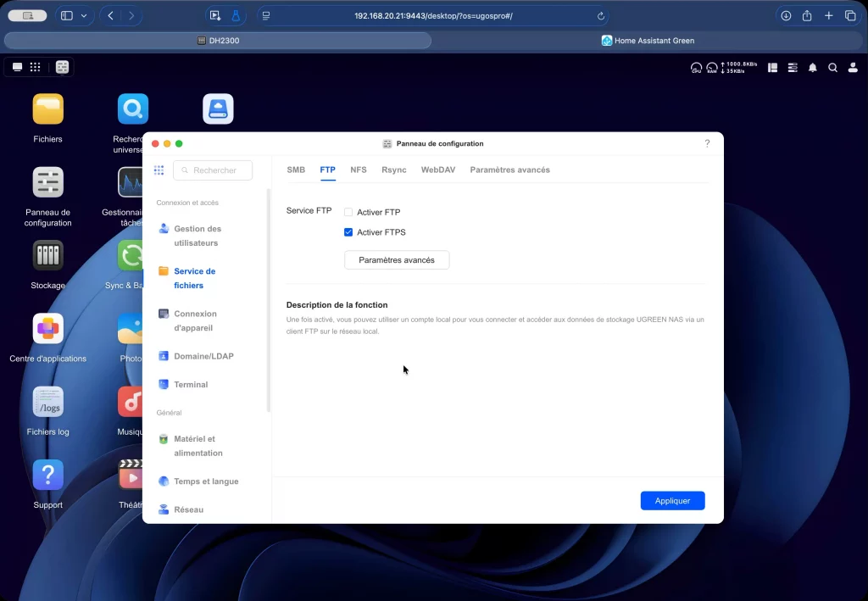Click the Paramètres avancés button
Image resolution: width=868 pixels, height=601 pixels.
coord(397,260)
